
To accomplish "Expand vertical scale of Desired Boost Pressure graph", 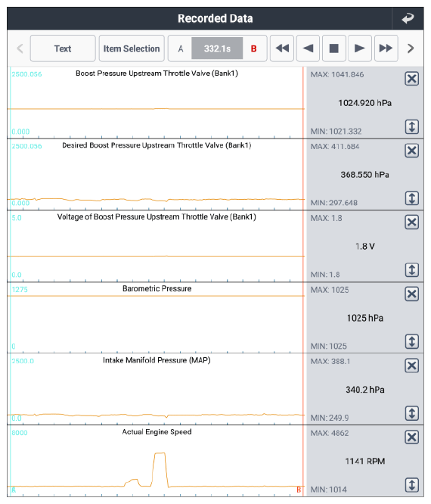I will coord(412,198).
